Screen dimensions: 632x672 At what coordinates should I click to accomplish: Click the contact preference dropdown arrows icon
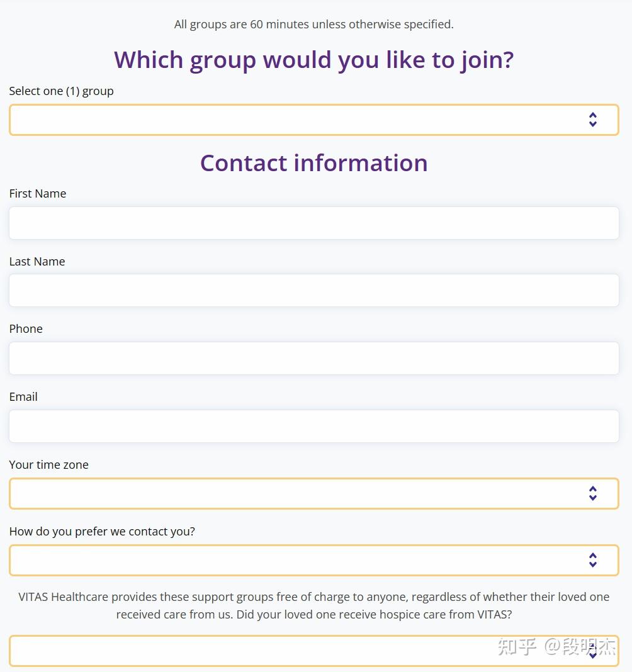[x=592, y=560]
